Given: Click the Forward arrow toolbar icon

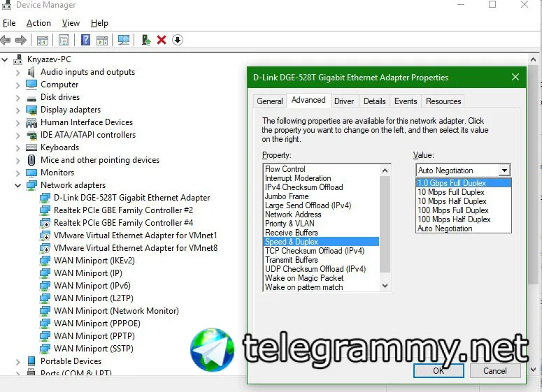Looking at the screenshot, I should (21, 40).
